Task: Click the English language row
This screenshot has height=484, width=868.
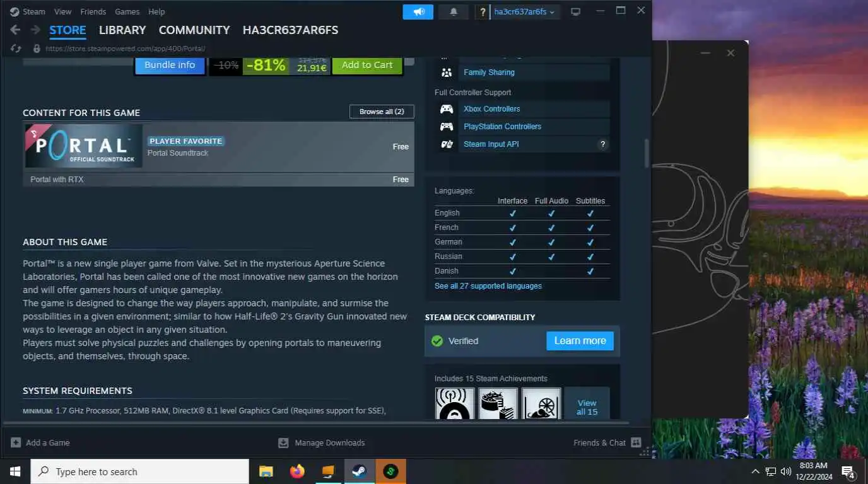Action: [522, 213]
